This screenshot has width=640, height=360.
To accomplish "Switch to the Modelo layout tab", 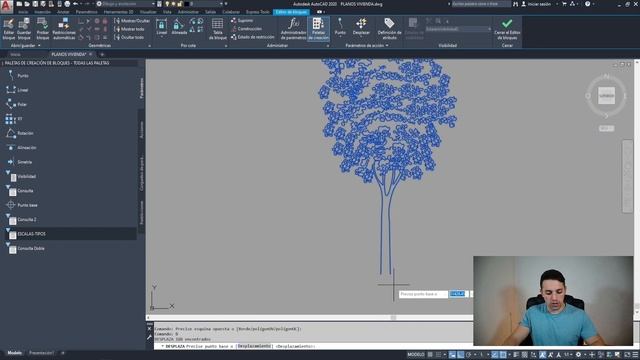I will (x=15, y=353).
